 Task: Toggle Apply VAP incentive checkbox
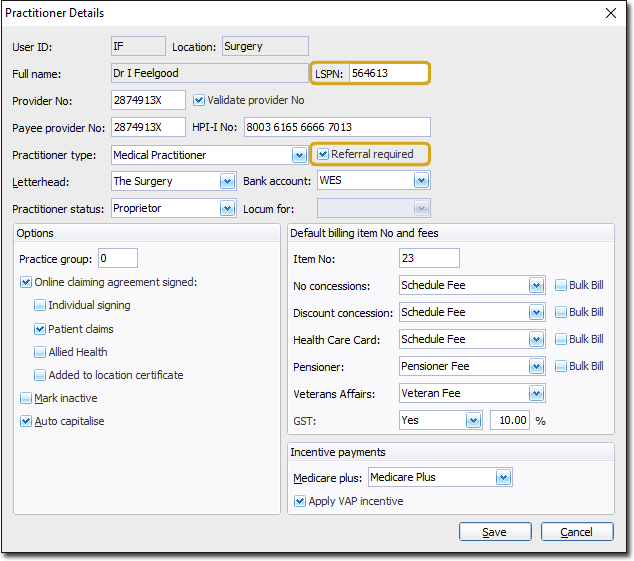(x=299, y=501)
